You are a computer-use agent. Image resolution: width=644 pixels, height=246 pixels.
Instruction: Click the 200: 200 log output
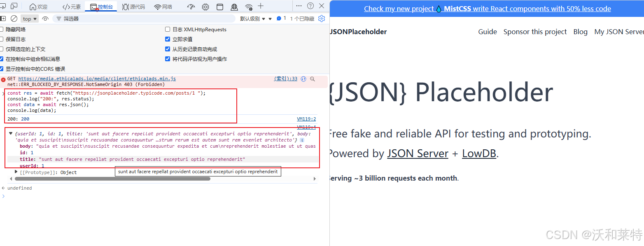coord(18,119)
